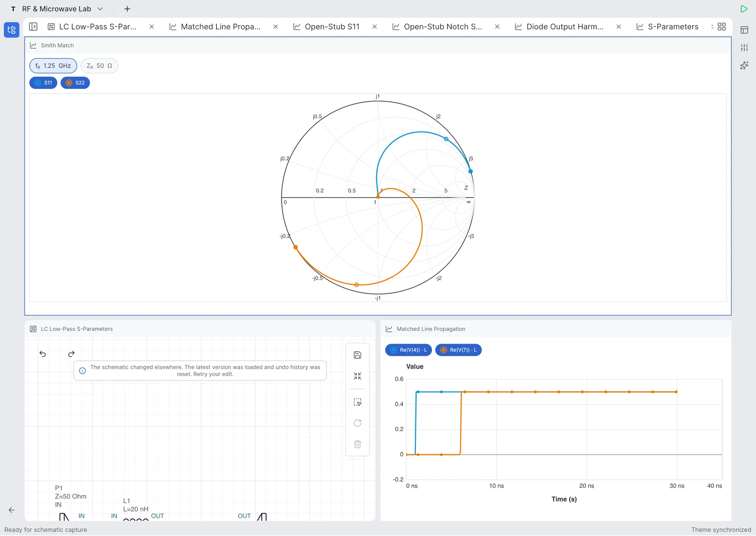Click the Time (s) axis label
This screenshot has width=756, height=536.
(564, 499)
